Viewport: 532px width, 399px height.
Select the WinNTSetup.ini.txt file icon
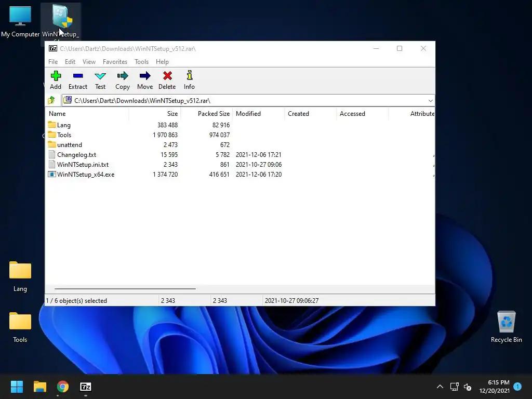(x=52, y=164)
